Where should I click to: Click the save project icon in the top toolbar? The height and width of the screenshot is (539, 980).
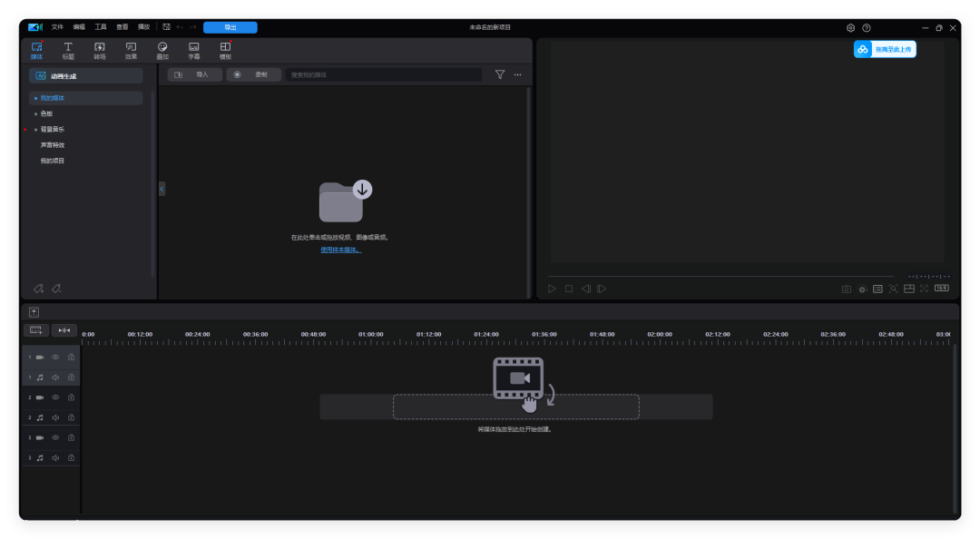(166, 27)
